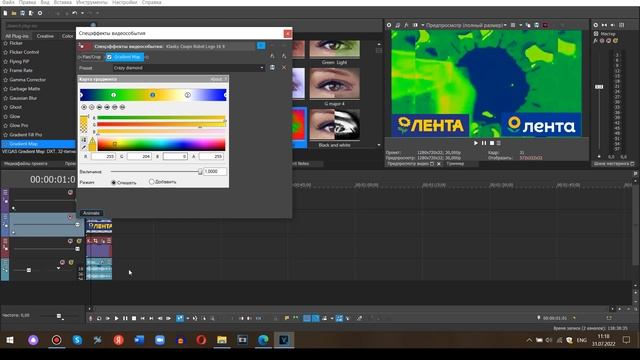This screenshot has height=360, width=640.
Task: Click the About link in gradient panel
Action: [218, 79]
